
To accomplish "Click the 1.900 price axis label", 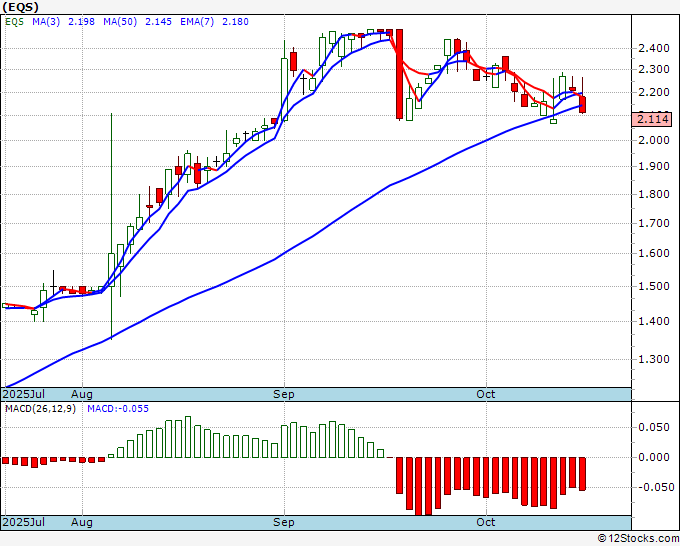I will point(654,167).
